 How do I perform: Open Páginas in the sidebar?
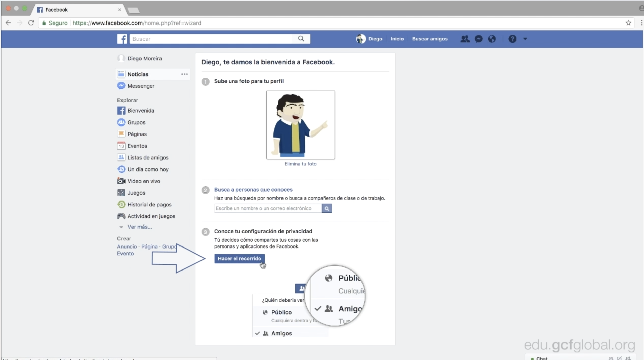(x=132, y=134)
